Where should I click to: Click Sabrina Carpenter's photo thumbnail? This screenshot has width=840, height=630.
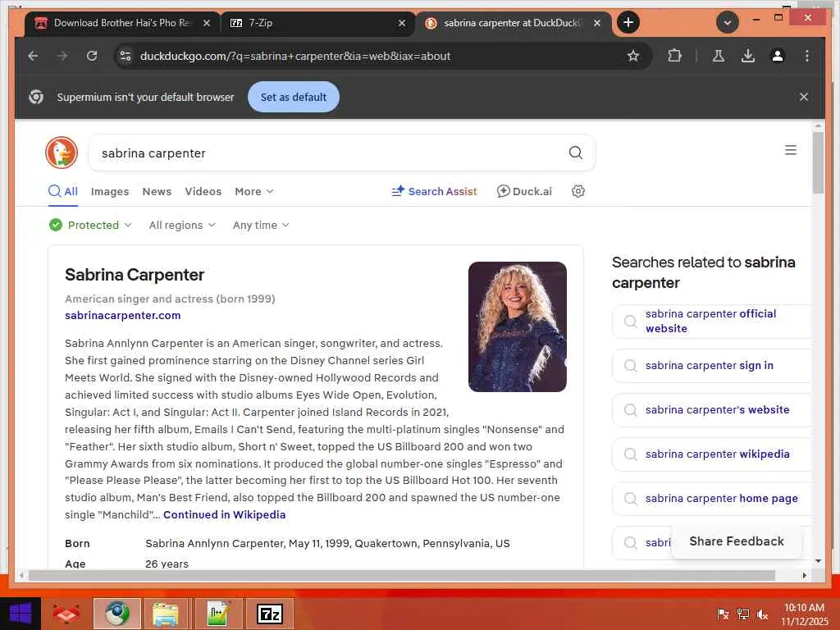tap(518, 326)
